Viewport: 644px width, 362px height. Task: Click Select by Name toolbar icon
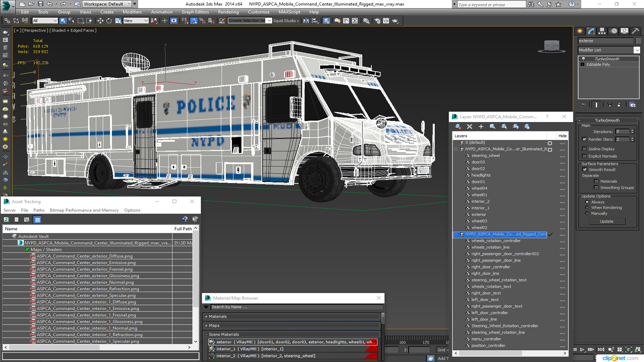(71, 21)
